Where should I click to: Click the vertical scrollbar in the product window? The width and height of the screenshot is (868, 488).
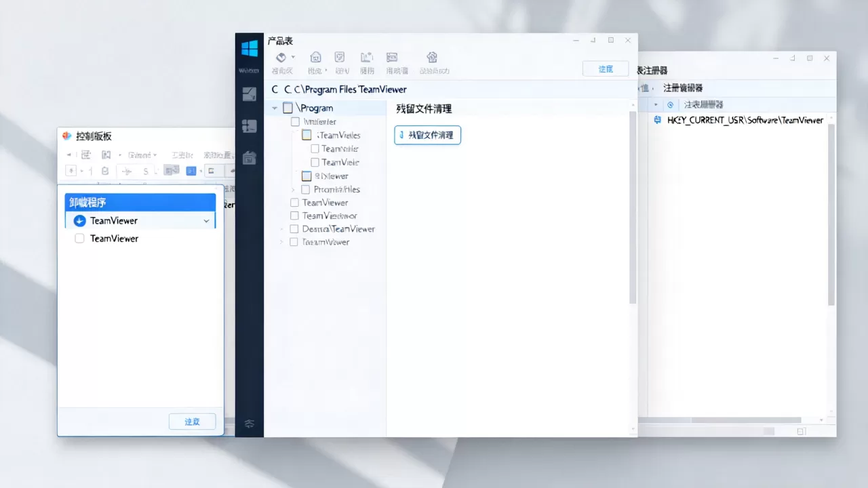click(633, 207)
